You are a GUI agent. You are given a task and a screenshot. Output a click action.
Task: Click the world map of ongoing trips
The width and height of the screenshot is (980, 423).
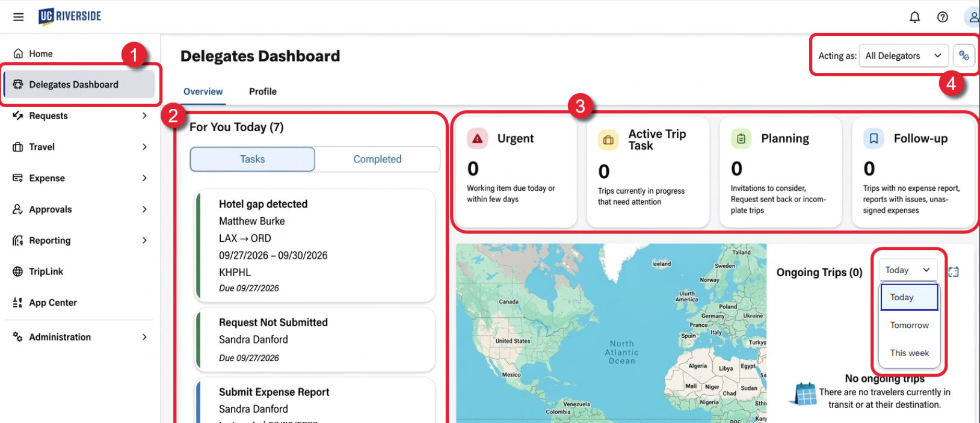[x=611, y=333]
